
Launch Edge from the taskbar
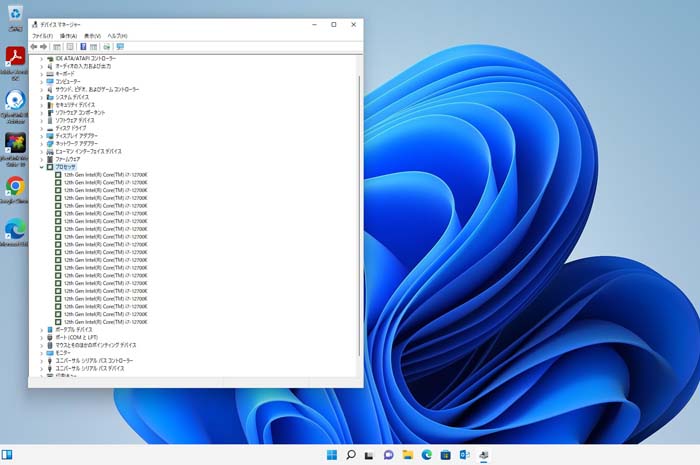pos(426,455)
